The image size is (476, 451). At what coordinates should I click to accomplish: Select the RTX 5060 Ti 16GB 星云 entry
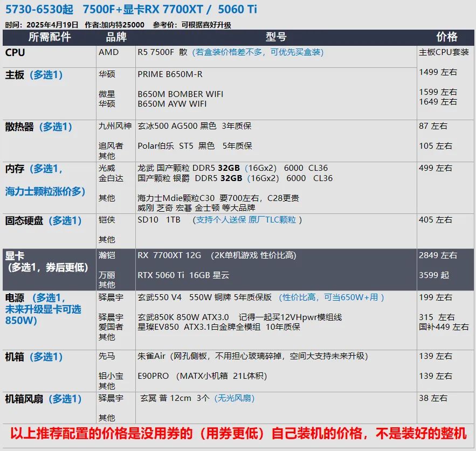(183, 275)
